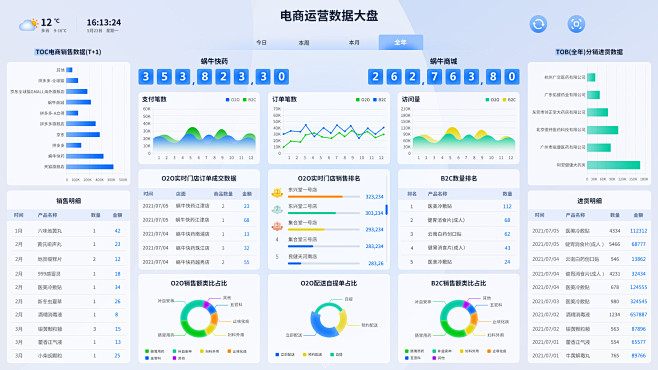Click yellow progress bar of third-ranked store

306,229
